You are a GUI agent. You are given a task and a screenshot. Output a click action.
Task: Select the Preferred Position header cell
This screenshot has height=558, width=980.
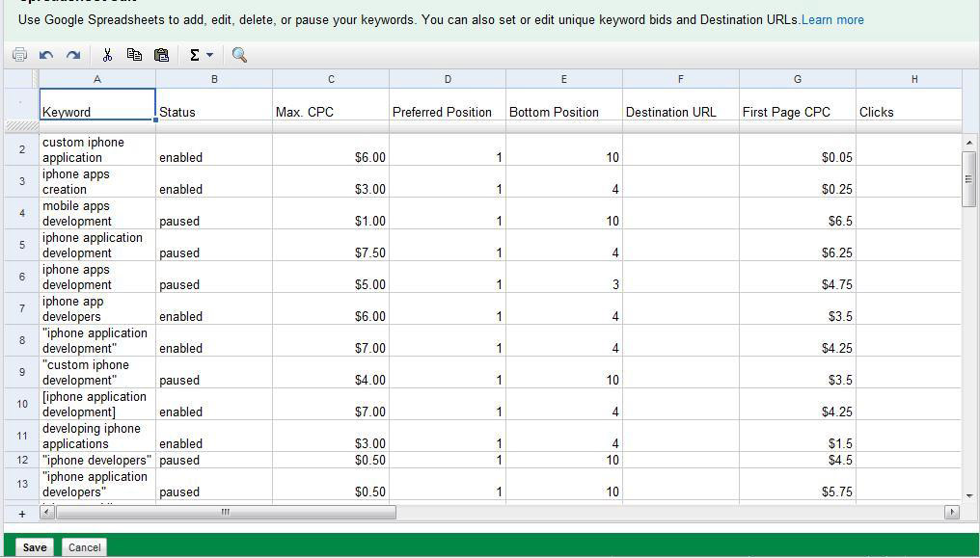448,104
